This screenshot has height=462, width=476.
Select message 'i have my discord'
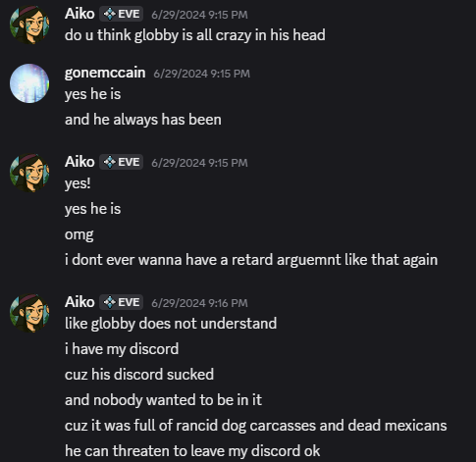pyautogui.click(x=122, y=349)
